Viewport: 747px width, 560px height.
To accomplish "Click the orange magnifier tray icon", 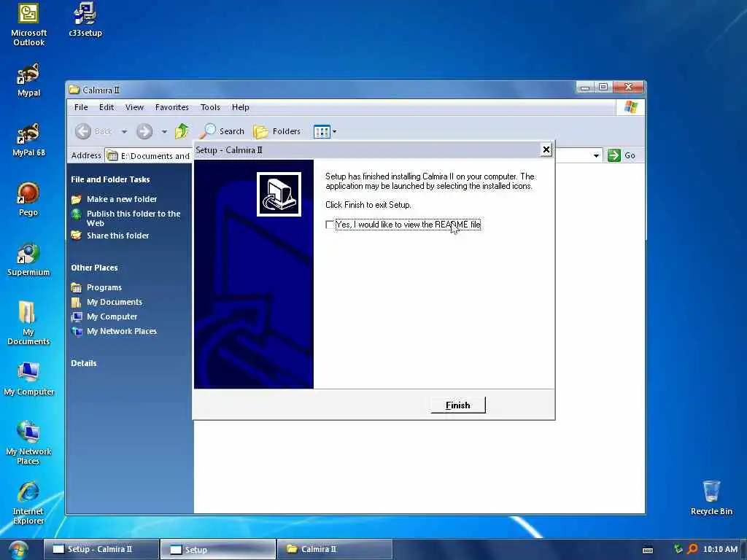I will click(x=692, y=549).
